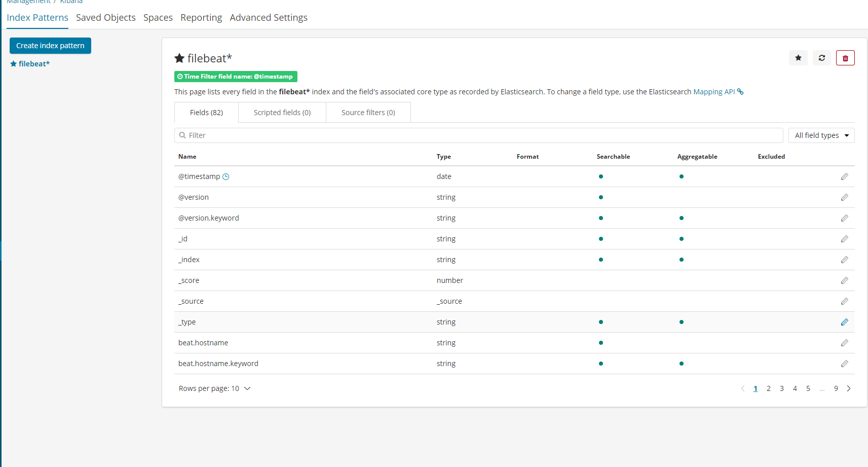Click the Format column header
Screen dimensions: 868x467
[527, 157]
